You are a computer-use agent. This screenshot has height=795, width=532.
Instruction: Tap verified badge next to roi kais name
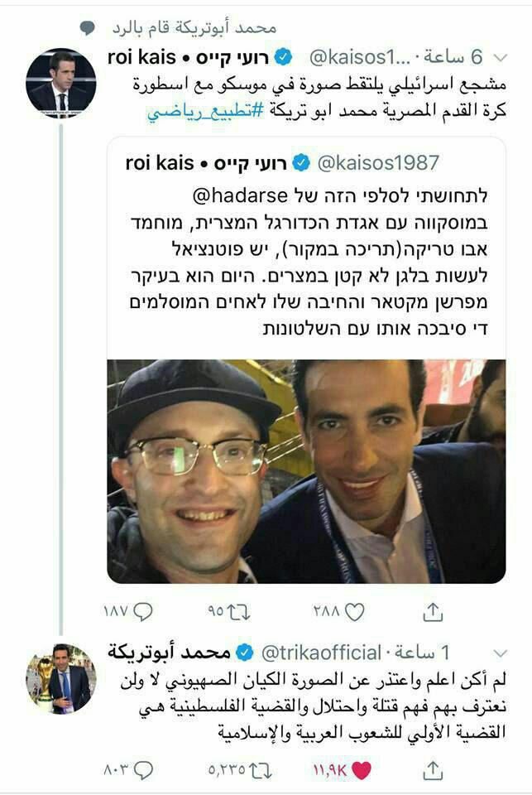pyautogui.click(x=283, y=58)
